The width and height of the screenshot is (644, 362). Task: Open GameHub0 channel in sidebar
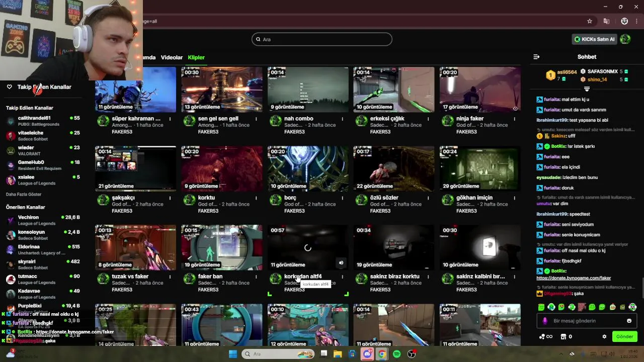coord(43,165)
